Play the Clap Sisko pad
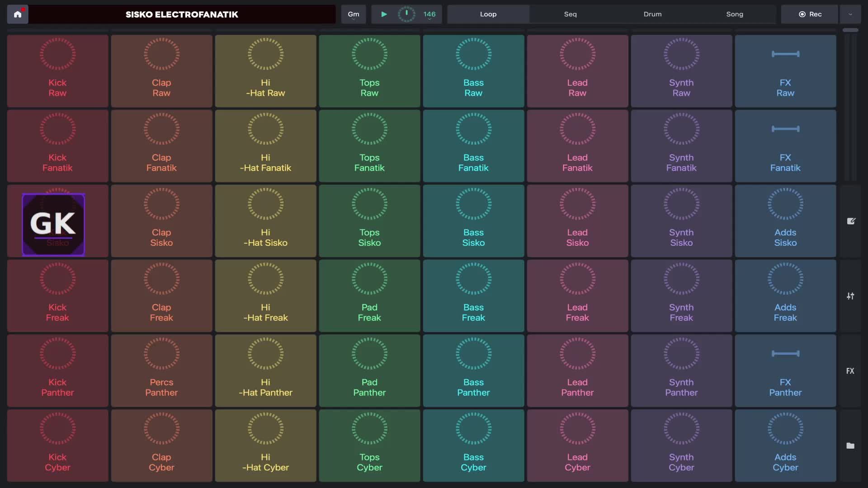Image resolution: width=868 pixels, height=488 pixels. (x=162, y=221)
